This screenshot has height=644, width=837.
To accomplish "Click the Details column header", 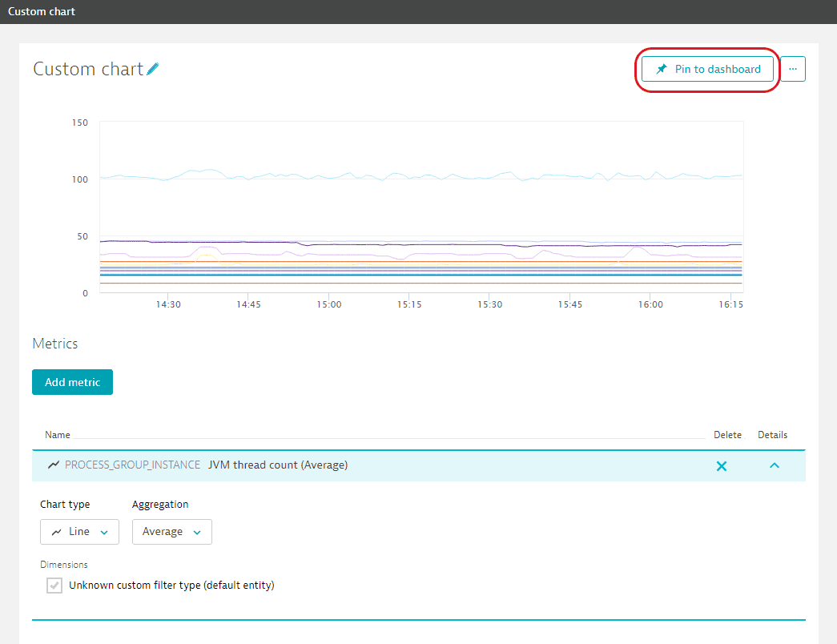I will [772, 435].
